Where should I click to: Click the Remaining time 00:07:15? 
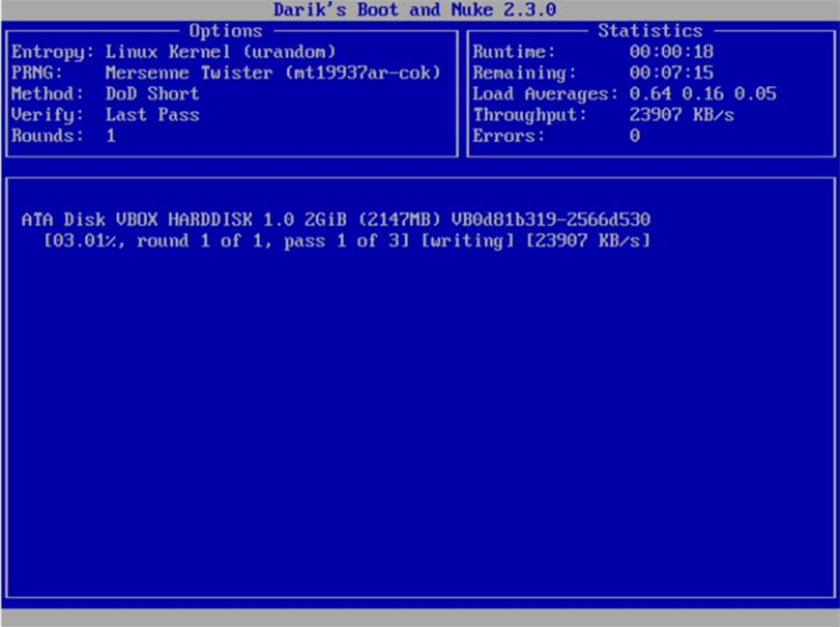coord(672,73)
